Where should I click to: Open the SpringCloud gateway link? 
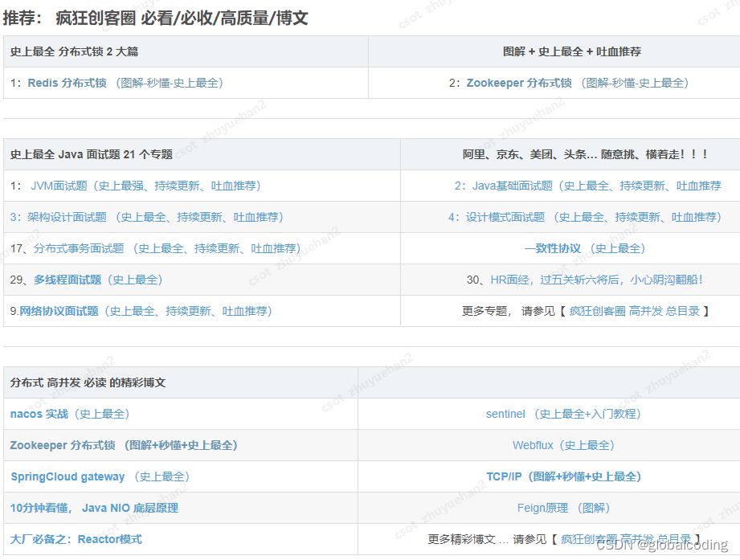100,477
